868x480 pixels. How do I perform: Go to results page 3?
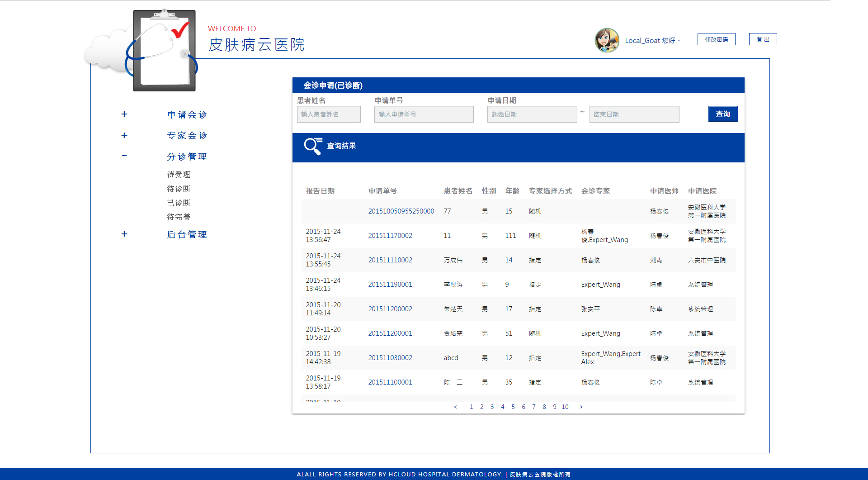click(x=492, y=407)
